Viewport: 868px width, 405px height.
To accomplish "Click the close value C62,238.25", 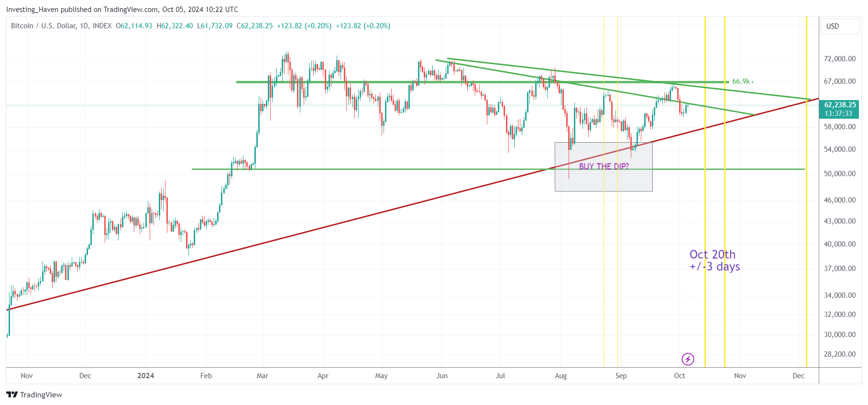I will 255,26.
